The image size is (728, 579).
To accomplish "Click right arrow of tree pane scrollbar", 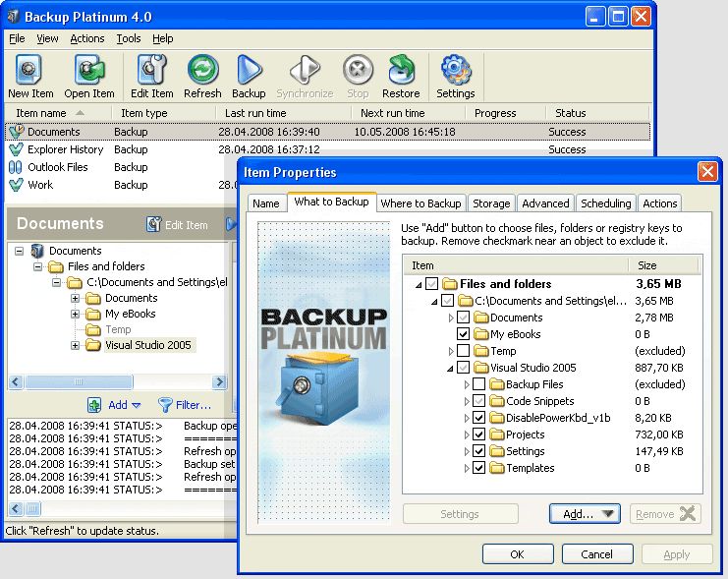I will 219,382.
